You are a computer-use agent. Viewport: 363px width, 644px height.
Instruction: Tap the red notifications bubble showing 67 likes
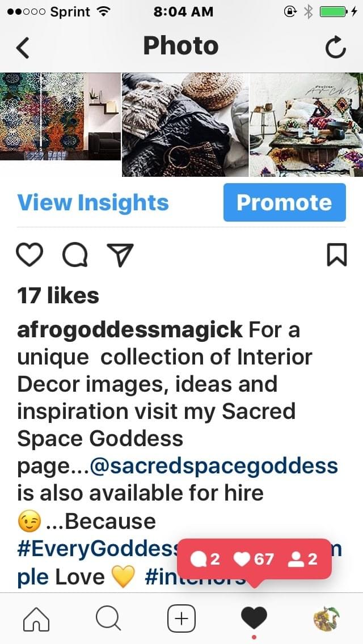point(254,559)
